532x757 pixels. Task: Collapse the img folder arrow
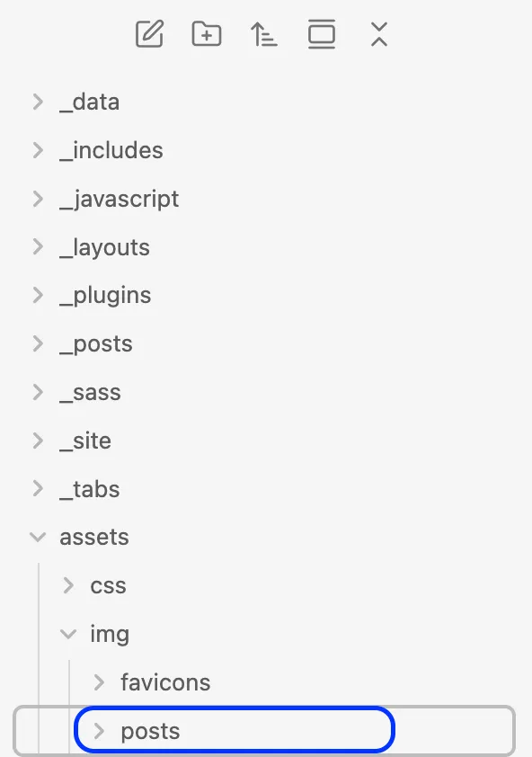[x=68, y=634]
